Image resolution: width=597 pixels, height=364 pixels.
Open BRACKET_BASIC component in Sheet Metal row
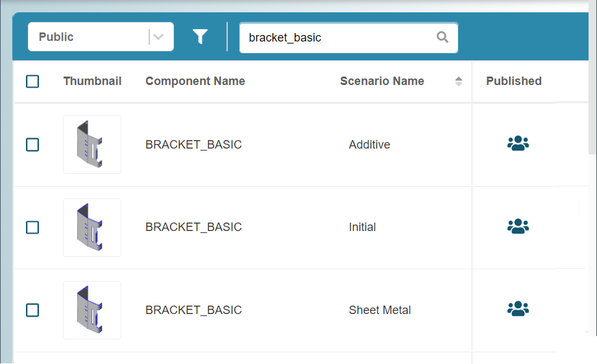pyautogui.click(x=193, y=310)
